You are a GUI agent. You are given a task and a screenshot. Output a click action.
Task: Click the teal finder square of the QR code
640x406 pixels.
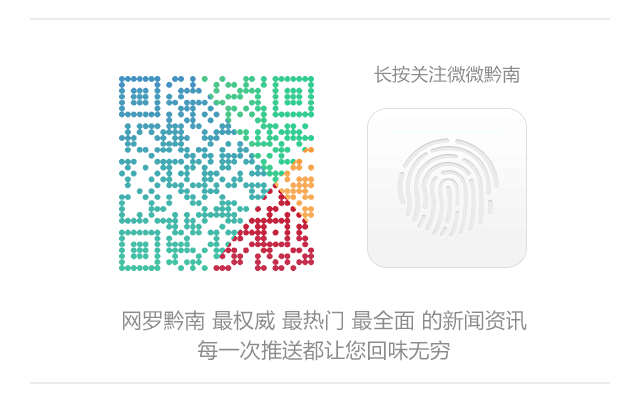(139, 250)
